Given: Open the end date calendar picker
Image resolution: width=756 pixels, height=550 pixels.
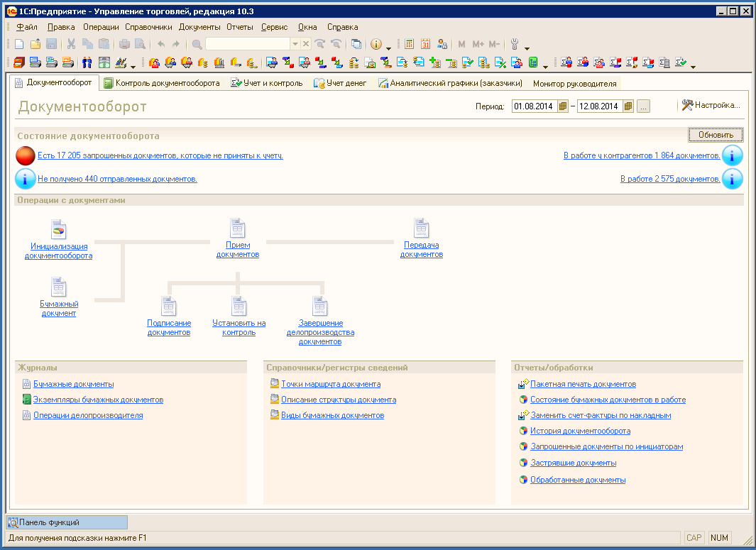Looking at the screenshot, I should pos(628,106).
